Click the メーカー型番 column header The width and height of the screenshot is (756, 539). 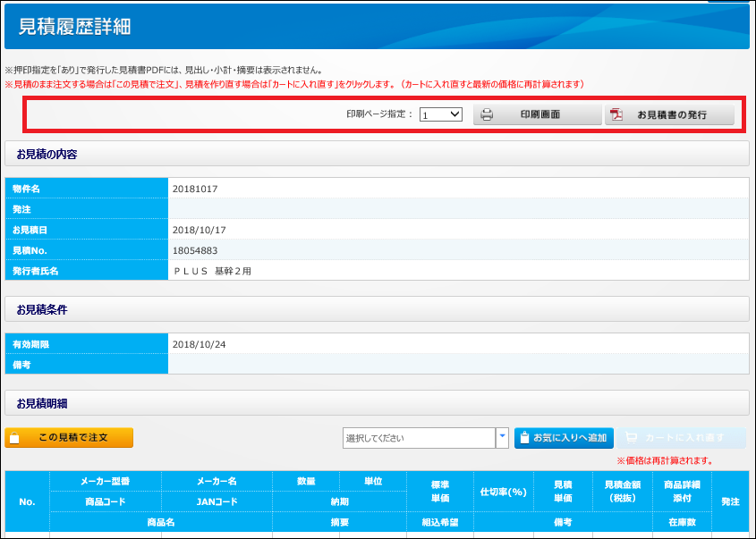(106, 482)
